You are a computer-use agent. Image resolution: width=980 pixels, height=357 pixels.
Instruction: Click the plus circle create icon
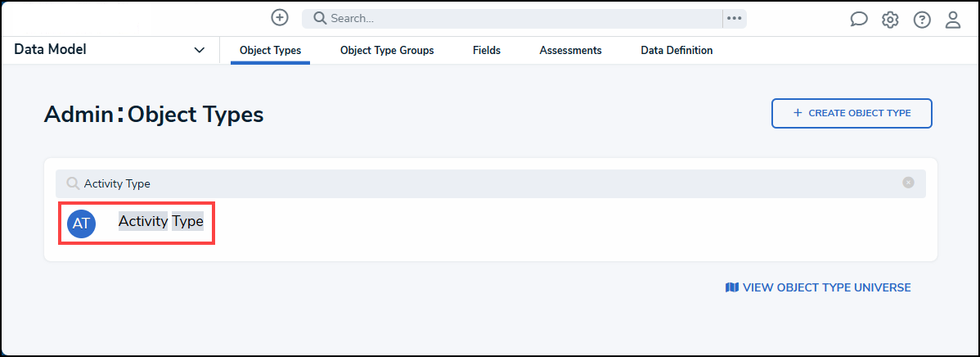point(280,17)
